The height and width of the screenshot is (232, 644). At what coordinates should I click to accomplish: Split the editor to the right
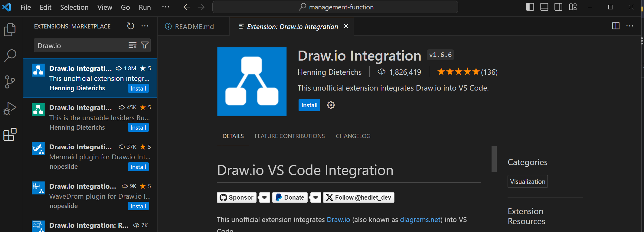616,26
